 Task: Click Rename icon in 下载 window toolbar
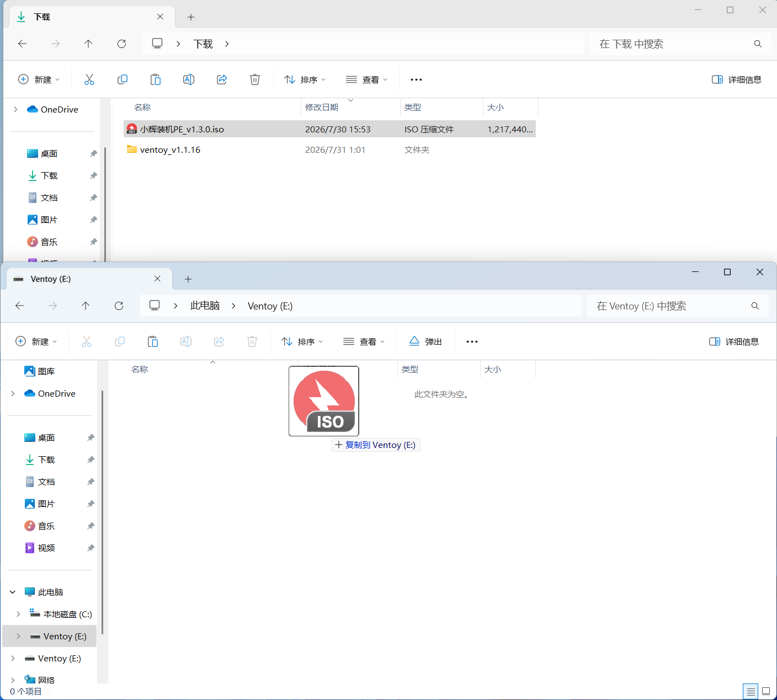189,79
